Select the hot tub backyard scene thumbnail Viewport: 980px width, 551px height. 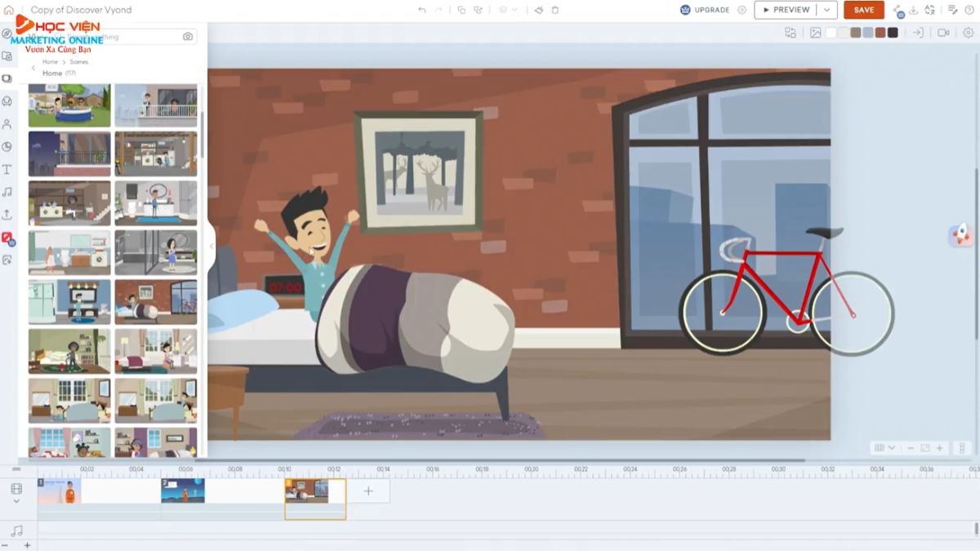pos(69,104)
